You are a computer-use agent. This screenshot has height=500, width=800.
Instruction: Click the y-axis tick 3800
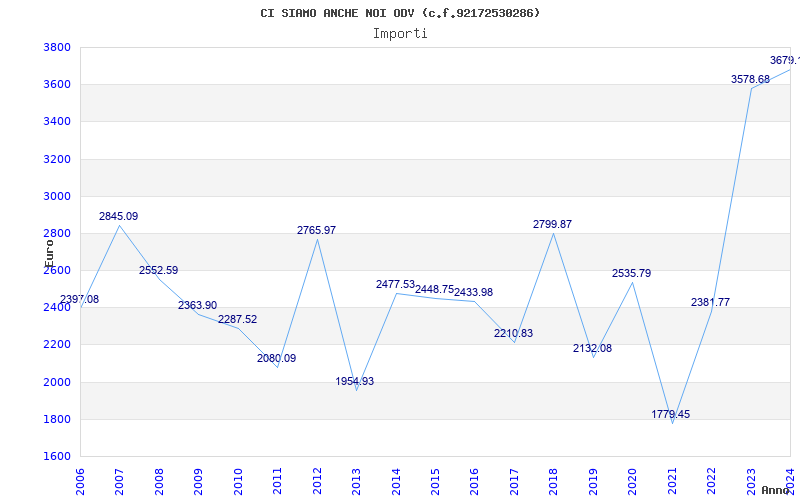pos(57,47)
